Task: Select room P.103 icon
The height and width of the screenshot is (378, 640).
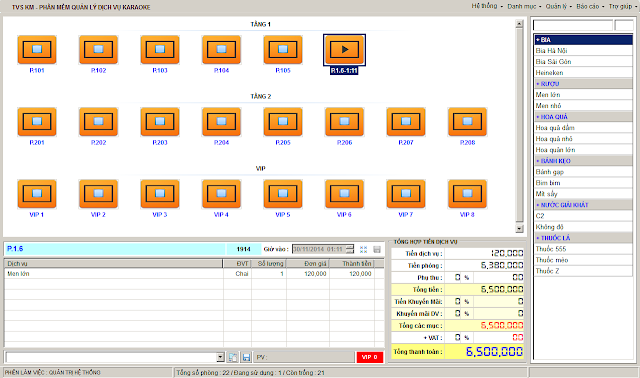Action: point(160,49)
